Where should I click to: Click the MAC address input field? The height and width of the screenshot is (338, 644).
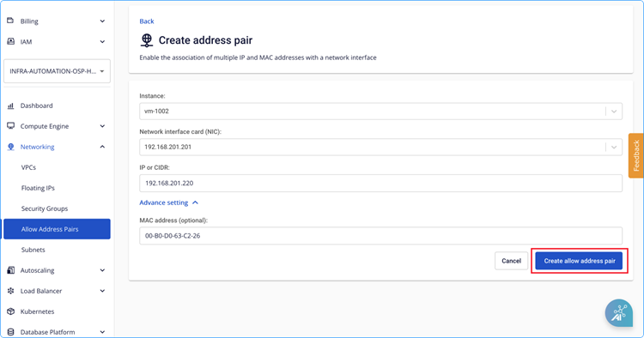click(380, 236)
